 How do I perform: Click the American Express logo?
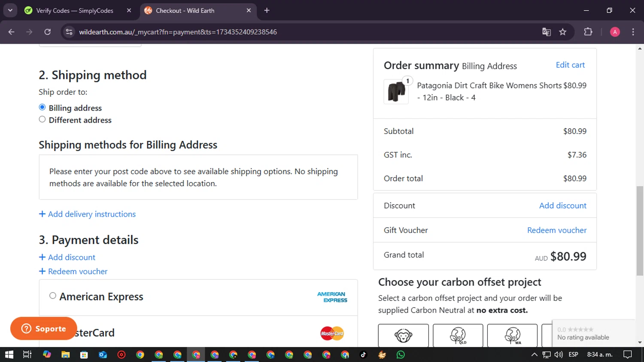[332, 297]
